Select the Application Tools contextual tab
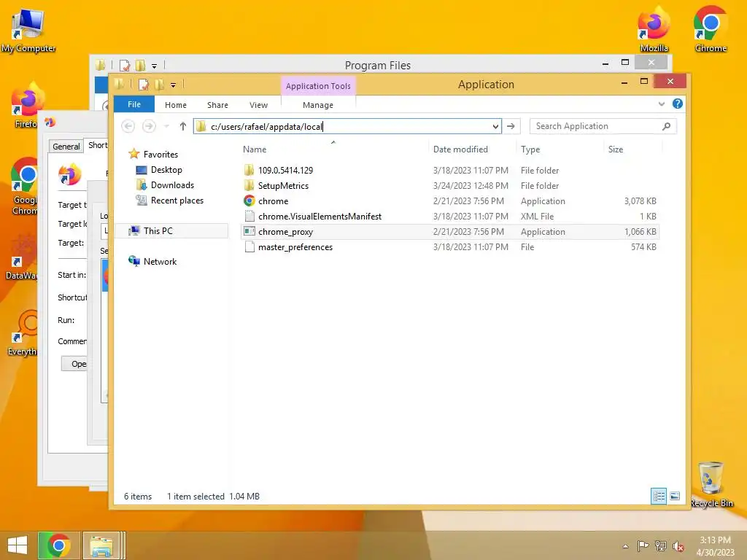The height and width of the screenshot is (560, 747). pos(318,86)
